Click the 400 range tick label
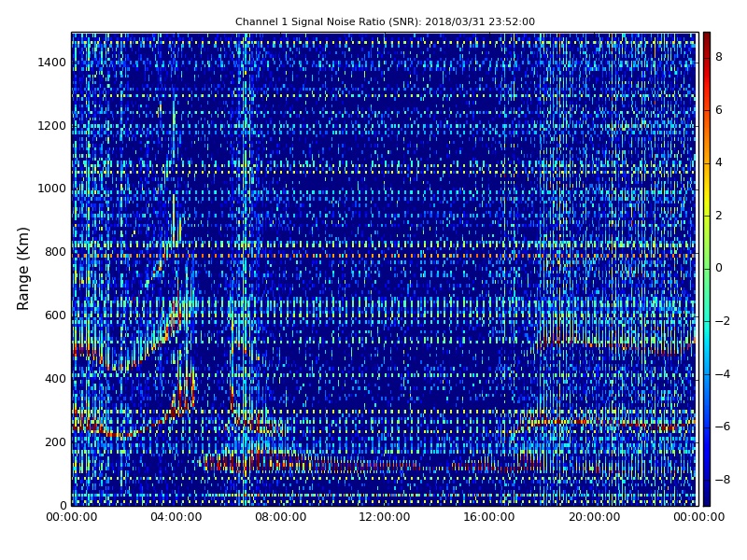Screen dimensions: 747x560 click(56, 379)
